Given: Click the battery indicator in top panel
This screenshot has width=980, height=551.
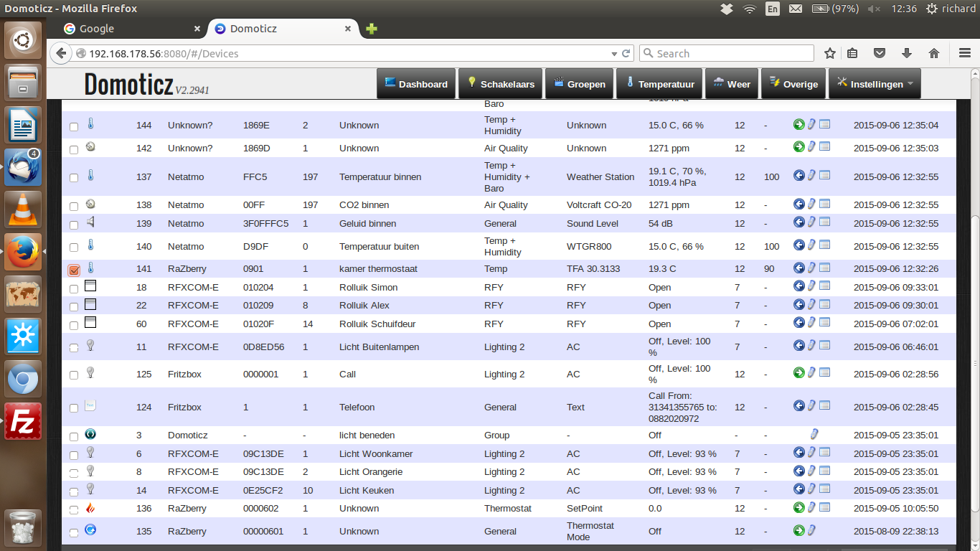Looking at the screenshot, I should coord(835,9).
